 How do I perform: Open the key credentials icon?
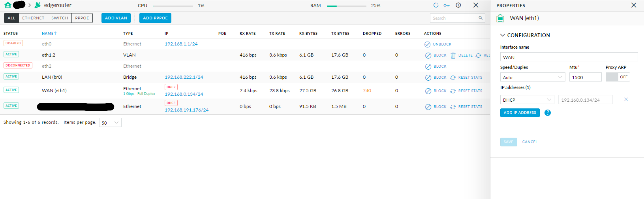point(447,5)
